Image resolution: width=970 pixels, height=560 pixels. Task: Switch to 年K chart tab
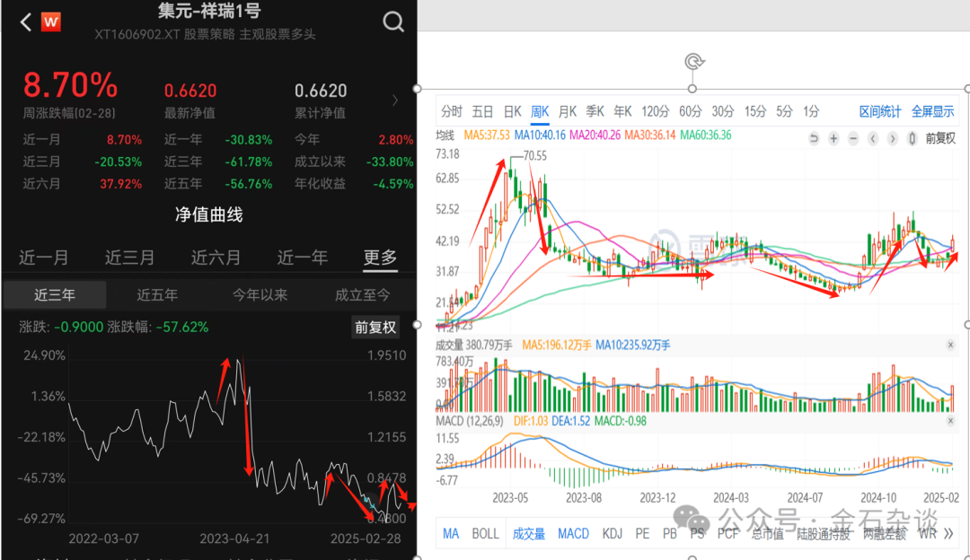click(622, 111)
